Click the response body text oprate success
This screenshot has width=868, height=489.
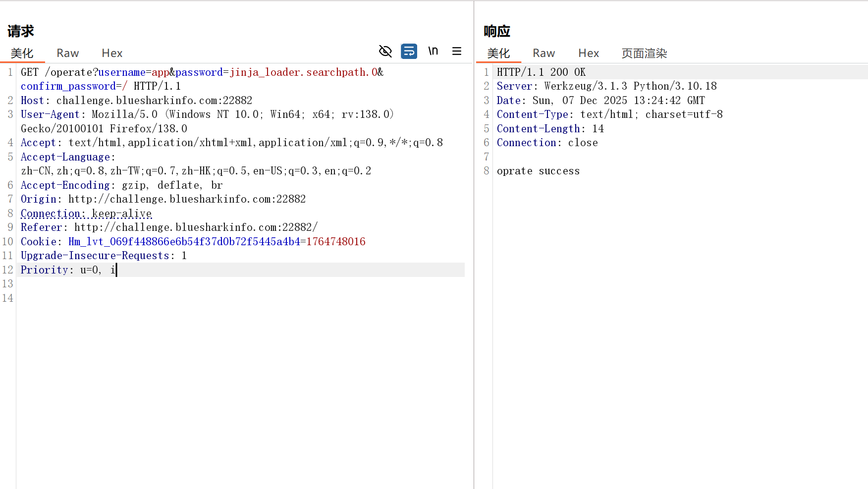pyautogui.click(x=538, y=170)
